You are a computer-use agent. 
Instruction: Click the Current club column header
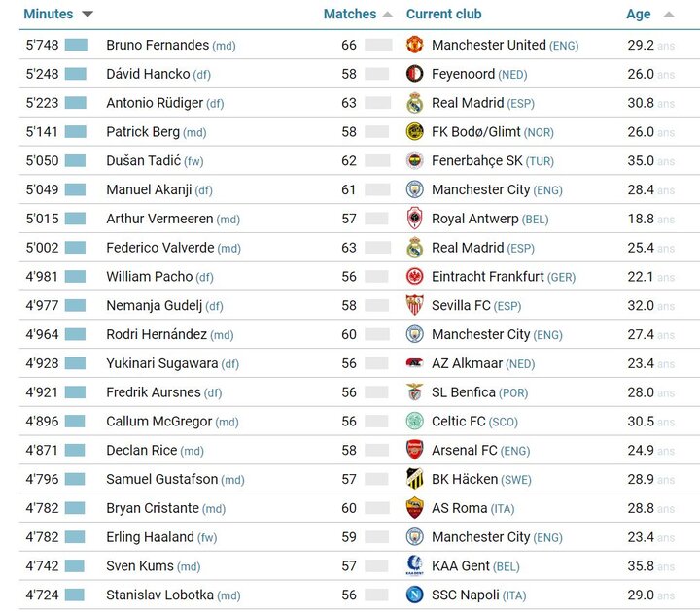pos(443,15)
